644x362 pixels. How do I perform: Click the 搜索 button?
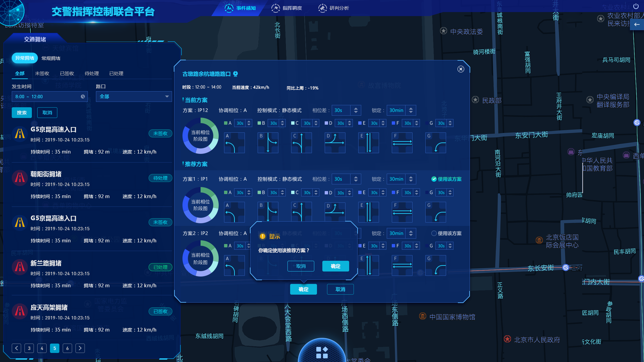pos(22,113)
